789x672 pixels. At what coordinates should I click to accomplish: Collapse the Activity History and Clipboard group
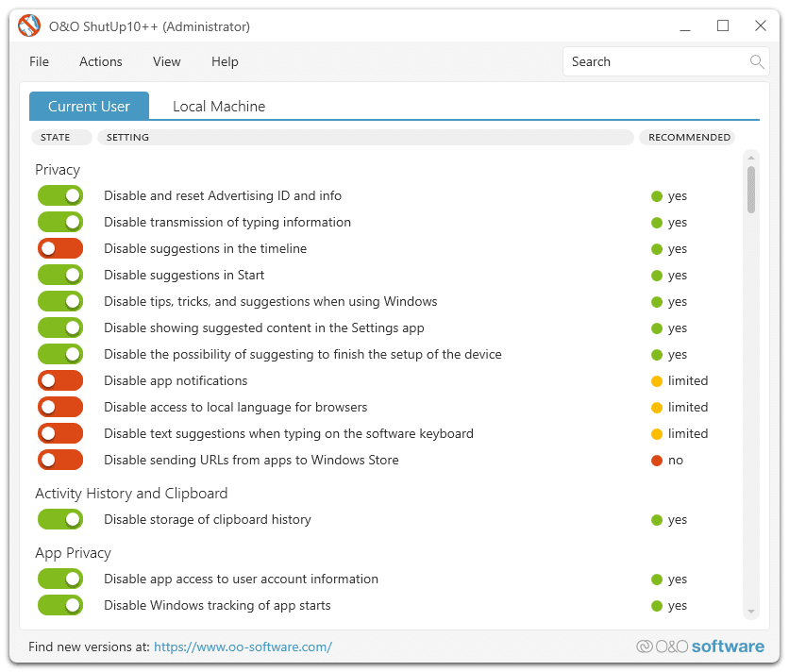click(131, 494)
